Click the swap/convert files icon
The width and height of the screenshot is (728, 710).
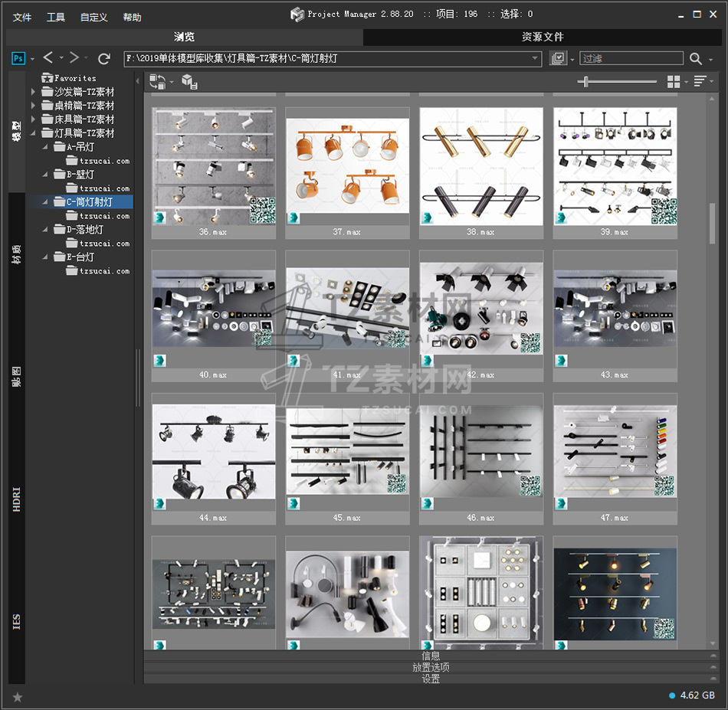pyautogui.click(x=157, y=82)
